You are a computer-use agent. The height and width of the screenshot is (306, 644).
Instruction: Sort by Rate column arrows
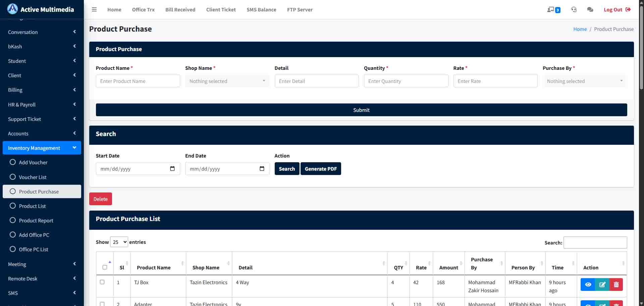[x=429, y=263]
